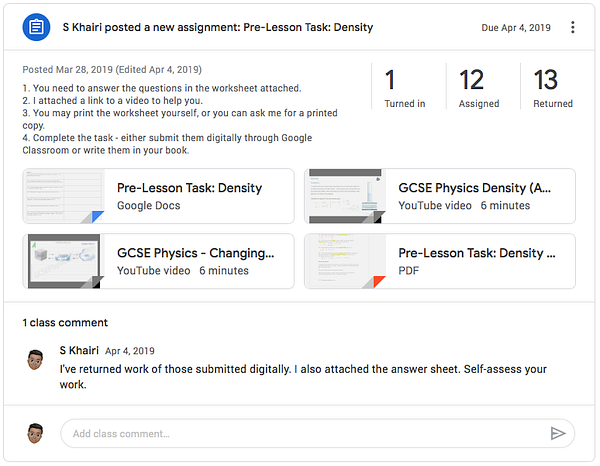Viewport: 600px width, 466px height.
Task: Click the avatar next to comment box
Action: tap(35, 433)
